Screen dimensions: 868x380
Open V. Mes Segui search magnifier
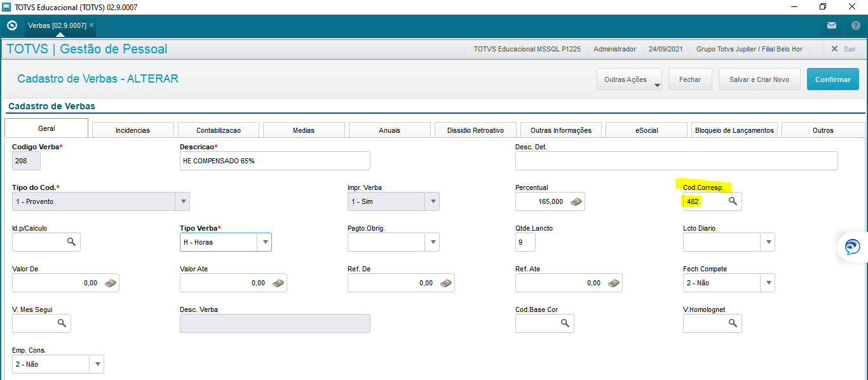[62, 323]
